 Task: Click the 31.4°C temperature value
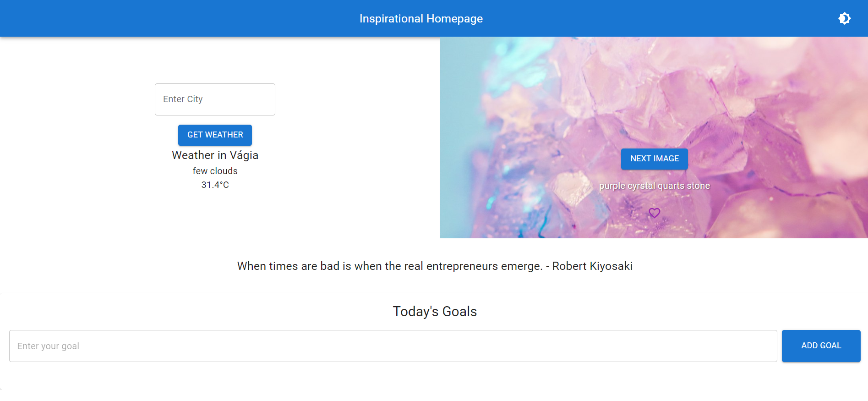pos(215,185)
